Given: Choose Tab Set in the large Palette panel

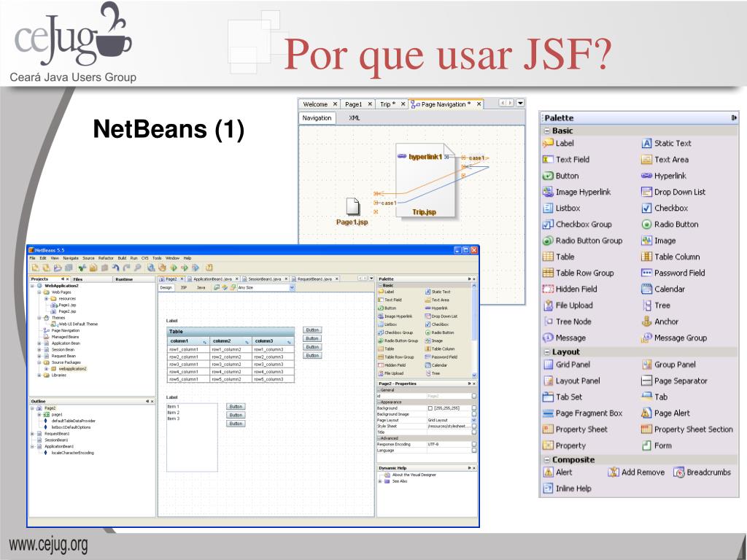Looking at the screenshot, I should 562,397.
